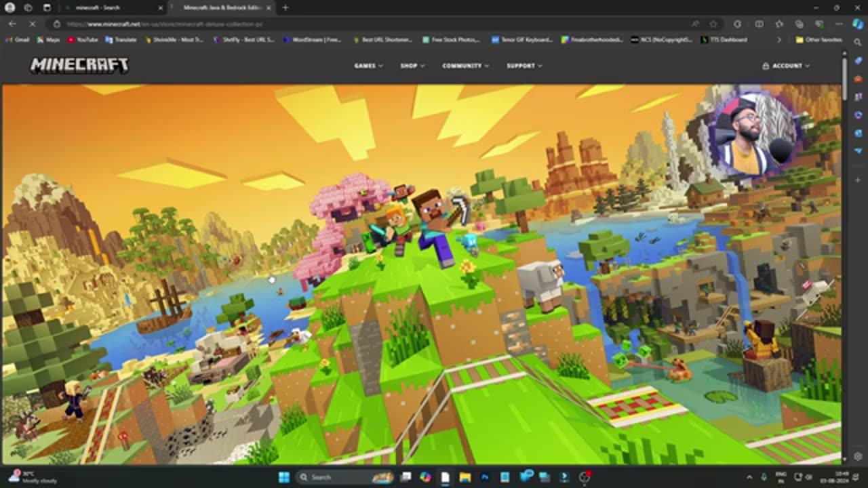868x488 pixels.
Task: Open the profile icon in title bar
Action: click(x=9, y=7)
